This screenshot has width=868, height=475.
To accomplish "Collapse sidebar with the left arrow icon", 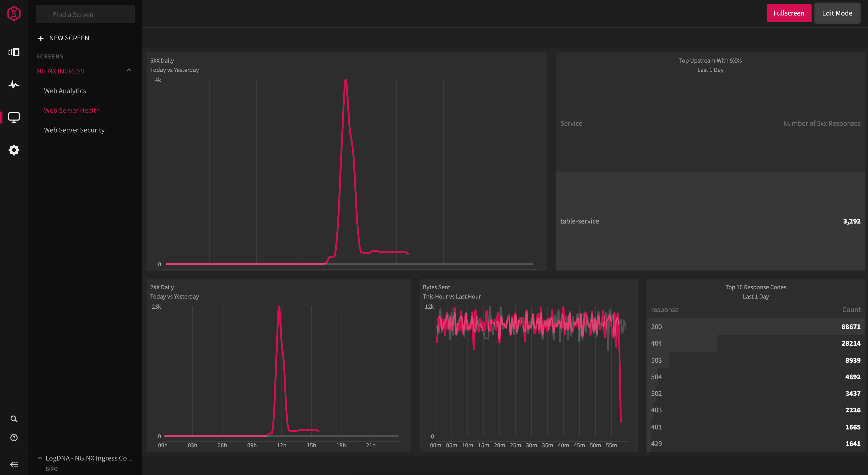I will click(x=14, y=465).
